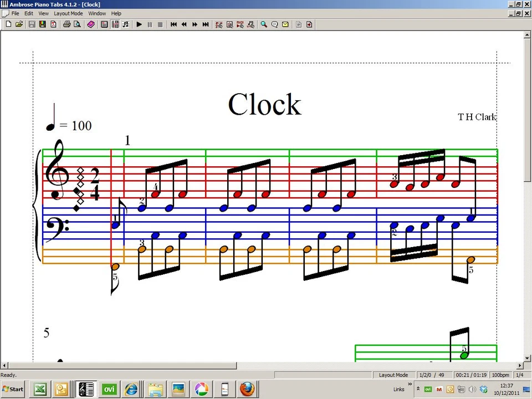Image resolution: width=532 pixels, height=399 pixels.
Task: Open the File menu
Action: point(15,13)
